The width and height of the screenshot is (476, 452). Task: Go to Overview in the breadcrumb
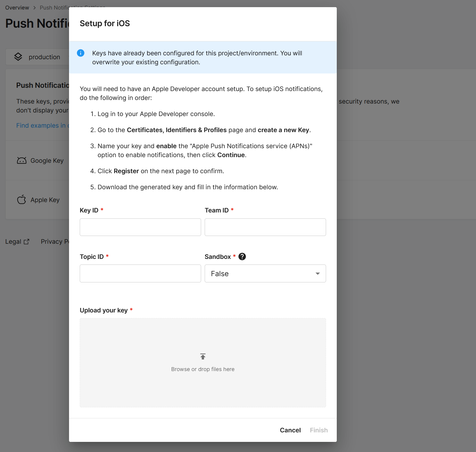click(17, 8)
